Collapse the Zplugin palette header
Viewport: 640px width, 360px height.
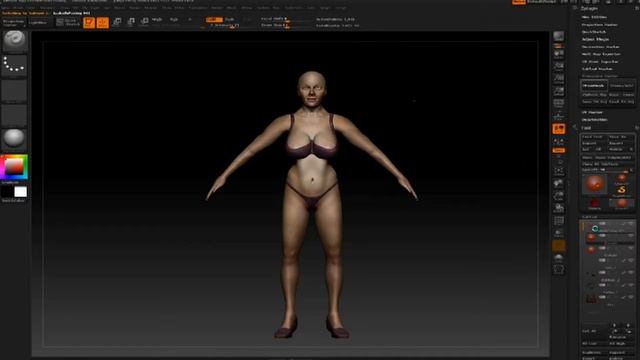tap(589, 8)
